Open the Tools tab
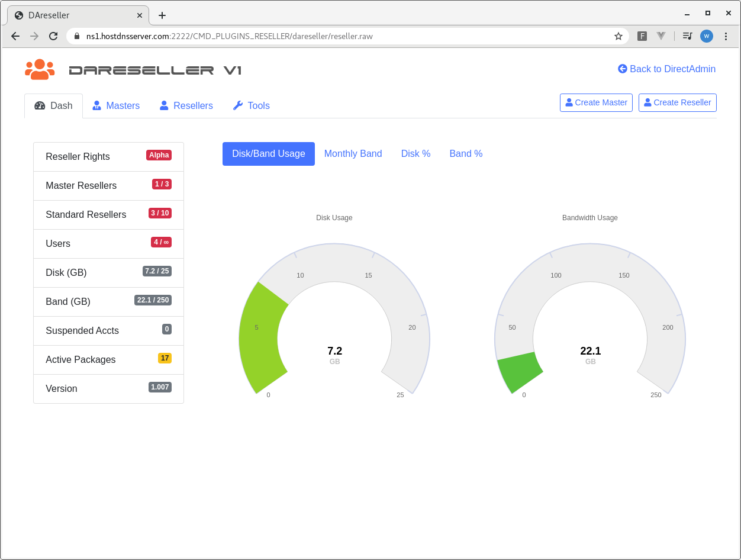 [x=251, y=105]
